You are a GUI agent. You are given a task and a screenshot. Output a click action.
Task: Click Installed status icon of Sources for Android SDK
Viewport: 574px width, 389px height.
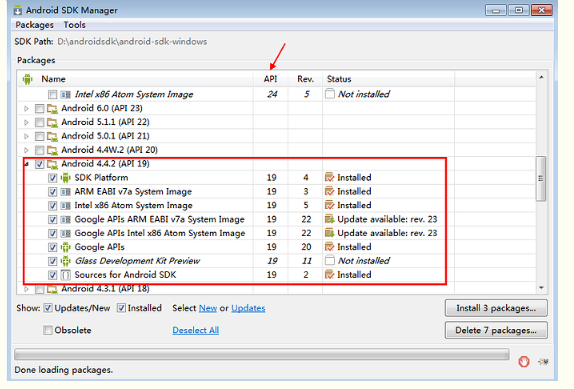[x=329, y=275]
